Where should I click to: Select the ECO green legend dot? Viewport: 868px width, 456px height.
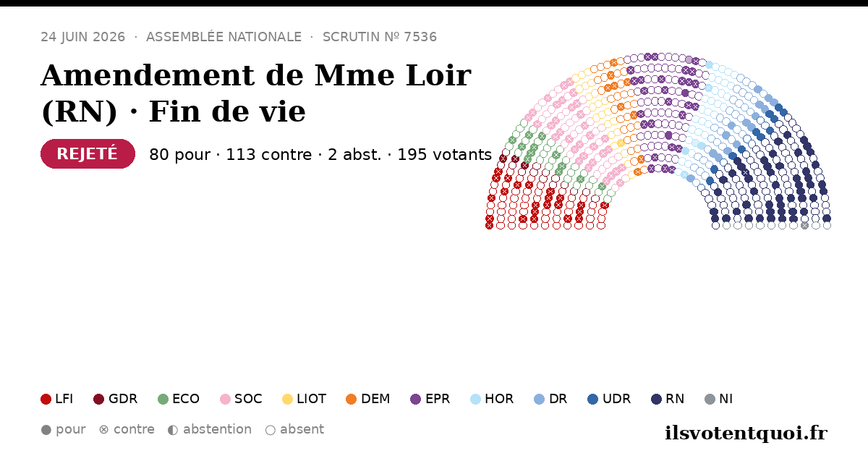163,399
